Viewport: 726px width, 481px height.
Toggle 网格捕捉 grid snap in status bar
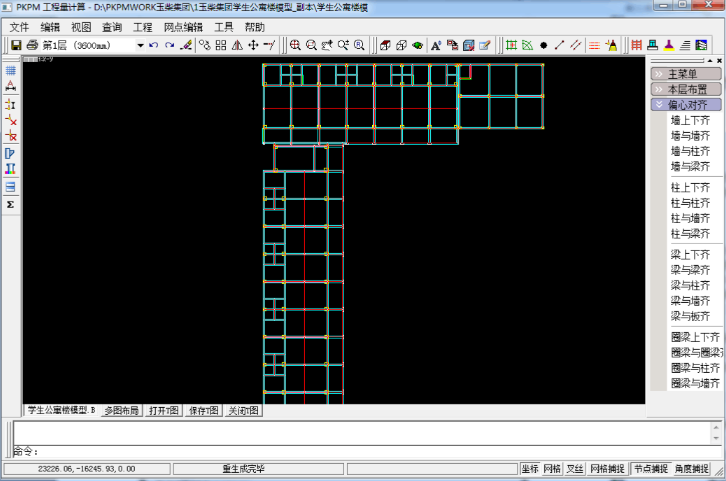pyautogui.click(x=607, y=468)
